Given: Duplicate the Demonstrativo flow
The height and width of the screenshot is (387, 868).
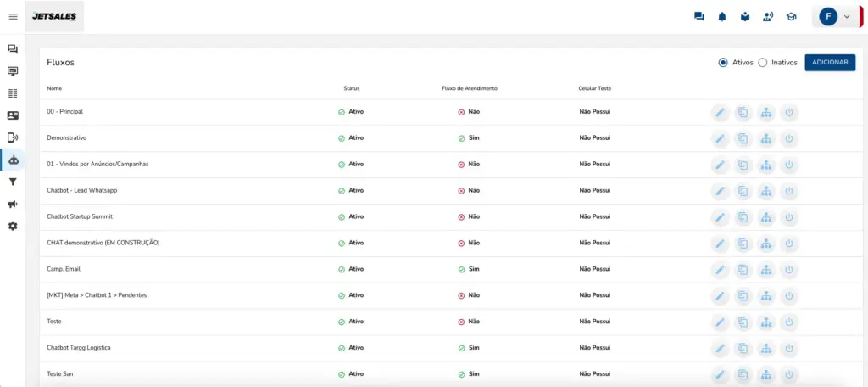Looking at the screenshot, I should click(x=743, y=138).
